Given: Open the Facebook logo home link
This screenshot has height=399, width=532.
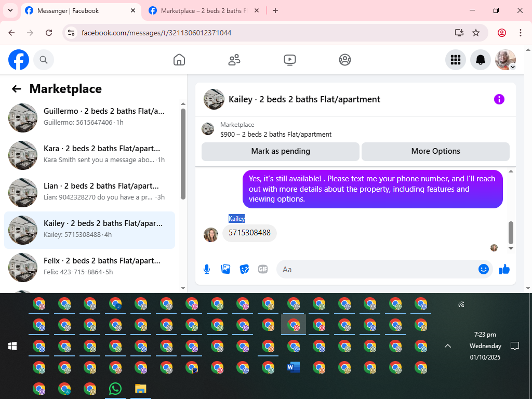Looking at the screenshot, I should click(x=19, y=60).
